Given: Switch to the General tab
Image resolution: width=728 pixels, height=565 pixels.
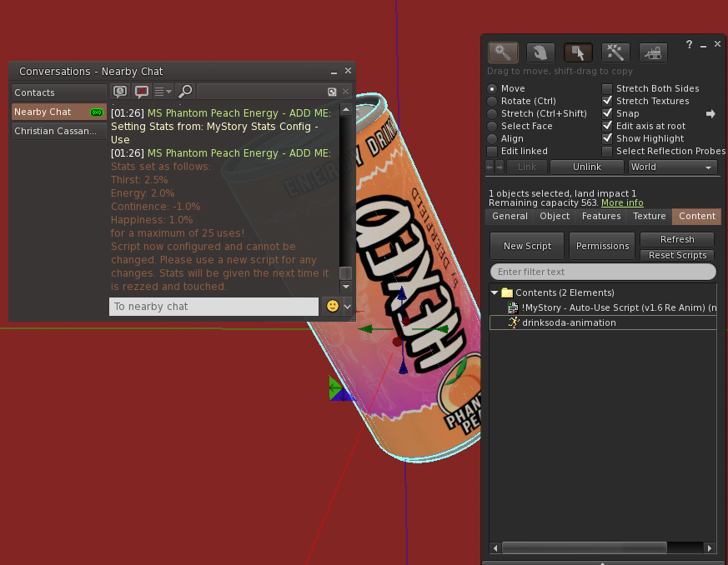Looking at the screenshot, I should [510, 216].
